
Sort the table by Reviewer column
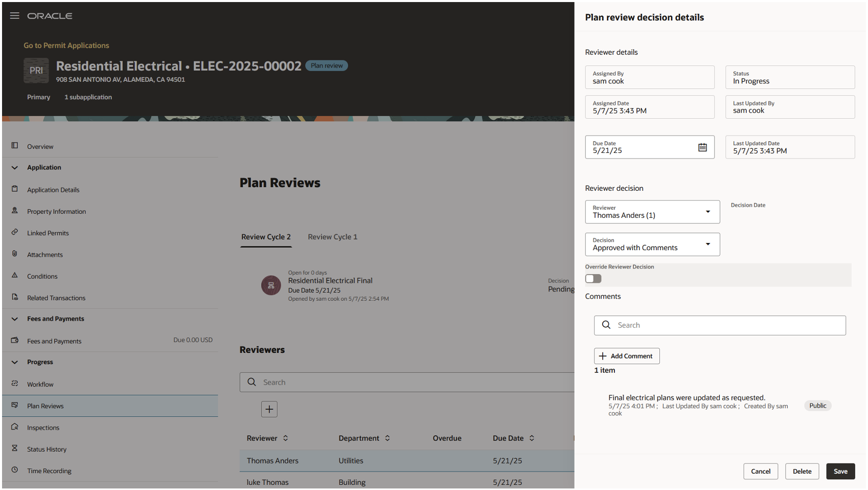tap(286, 438)
